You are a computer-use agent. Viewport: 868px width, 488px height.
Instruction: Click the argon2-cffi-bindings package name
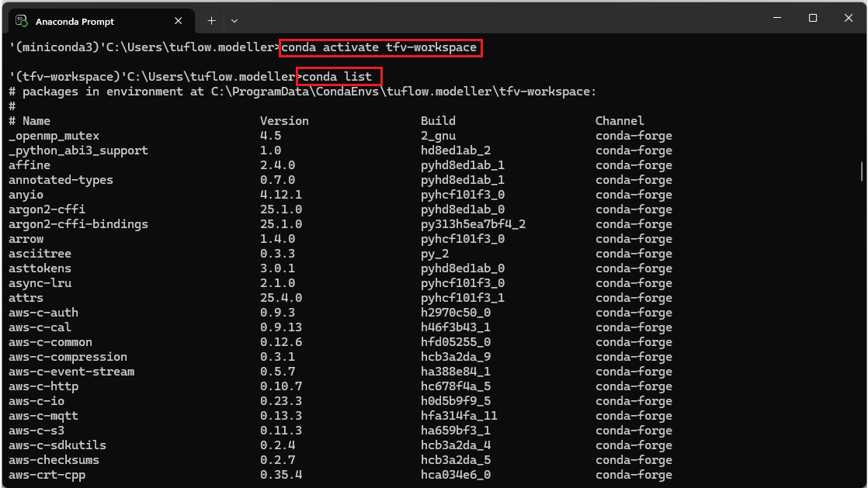coord(78,224)
